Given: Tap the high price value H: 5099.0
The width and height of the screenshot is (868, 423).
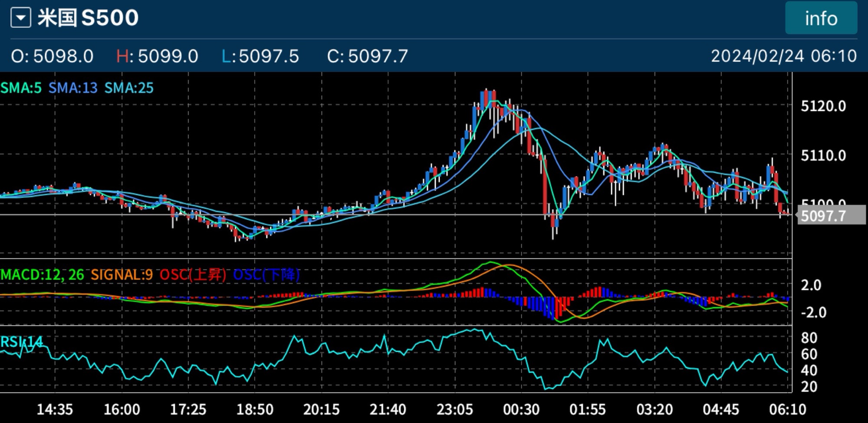Looking at the screenshot, I should (157, 56).
